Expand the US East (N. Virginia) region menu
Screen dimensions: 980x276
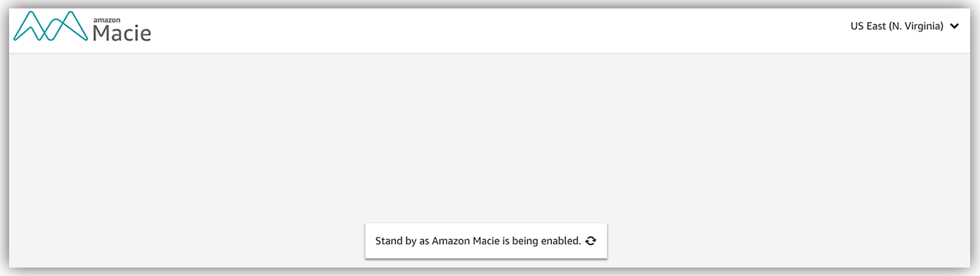tap(904, 27)
